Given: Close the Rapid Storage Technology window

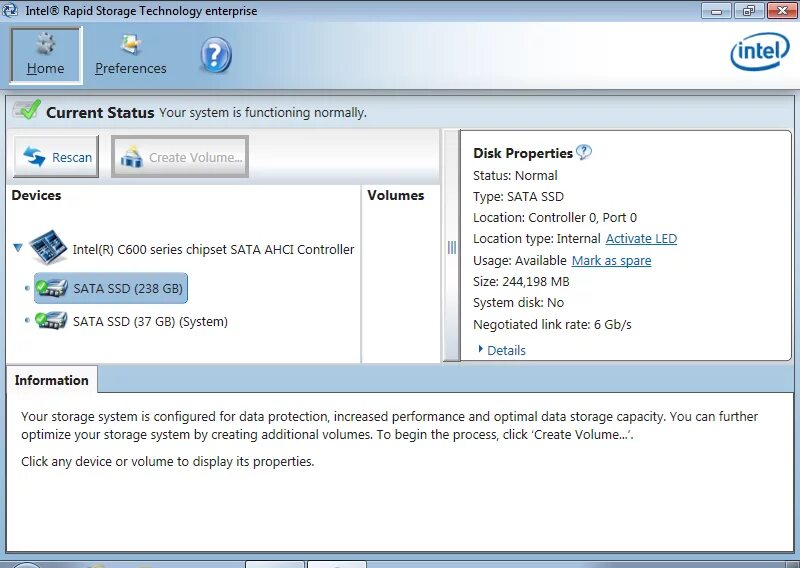Looking at the screenshot, I should pos(782,11).
